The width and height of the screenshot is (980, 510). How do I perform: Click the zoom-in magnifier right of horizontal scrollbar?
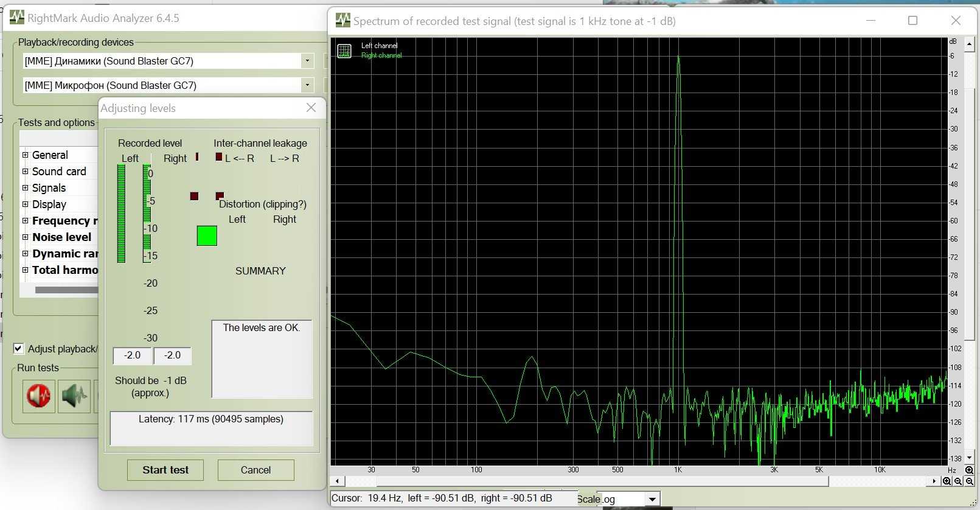(947, 481)
